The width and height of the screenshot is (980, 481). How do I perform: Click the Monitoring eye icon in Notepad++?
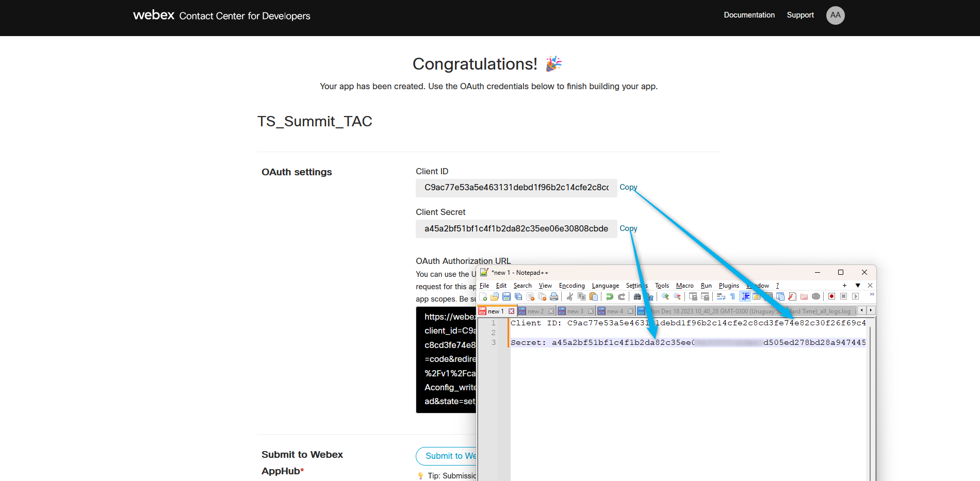[816, 296]
